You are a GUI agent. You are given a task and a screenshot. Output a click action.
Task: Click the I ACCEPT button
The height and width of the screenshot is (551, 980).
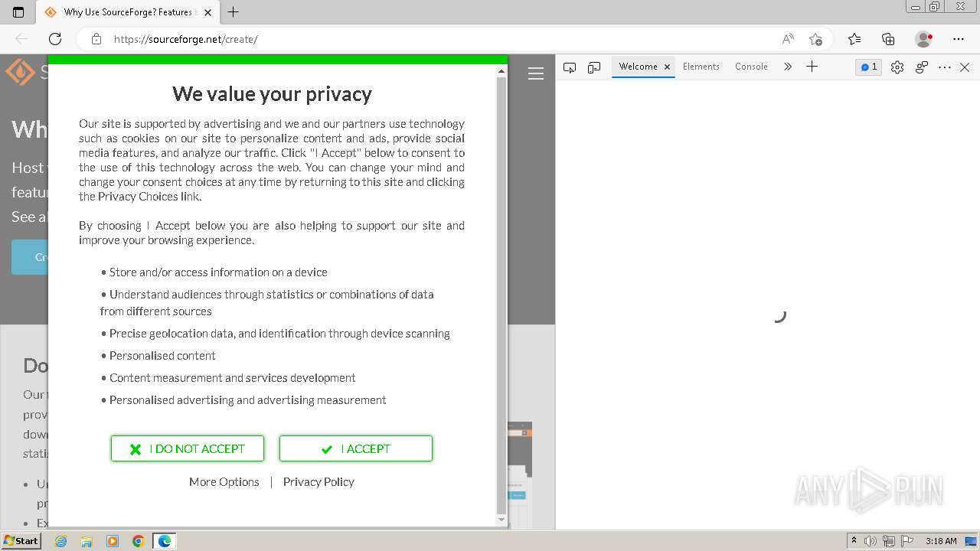(x=356, y=448)
